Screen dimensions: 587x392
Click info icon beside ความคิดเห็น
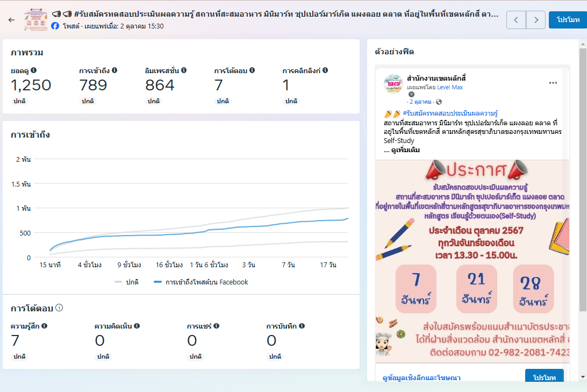(137, 326)
